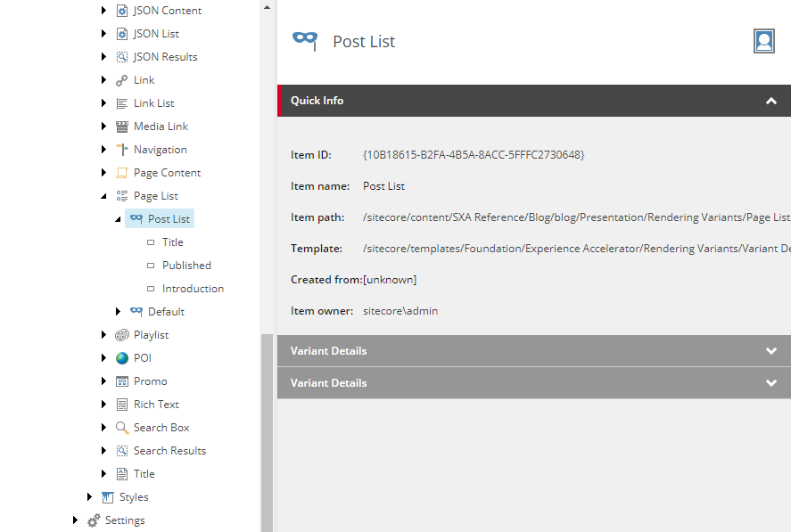
Task: Expand the Default variant node
Action: tap(118, 312)
